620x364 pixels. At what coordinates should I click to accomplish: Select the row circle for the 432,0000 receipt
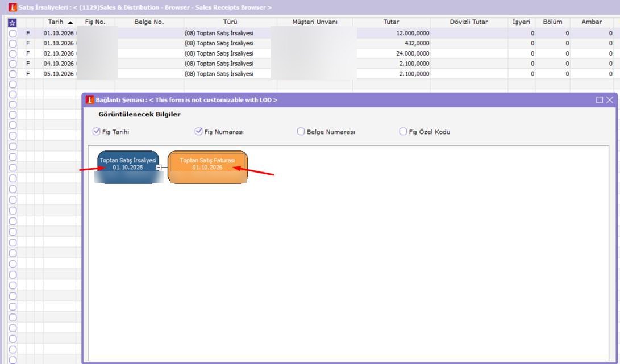[13, 44]
